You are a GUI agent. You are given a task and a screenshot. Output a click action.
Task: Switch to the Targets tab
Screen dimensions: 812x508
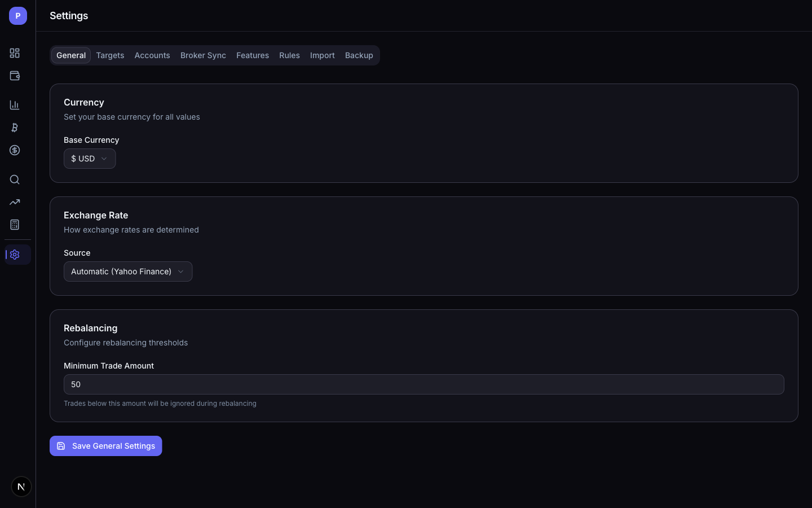[x=110, y=55]
